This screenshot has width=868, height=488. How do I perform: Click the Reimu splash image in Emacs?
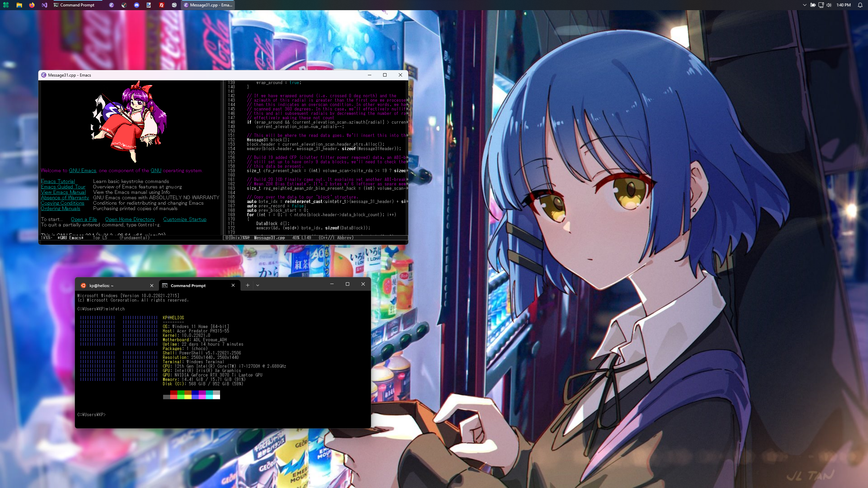(129, 122)
